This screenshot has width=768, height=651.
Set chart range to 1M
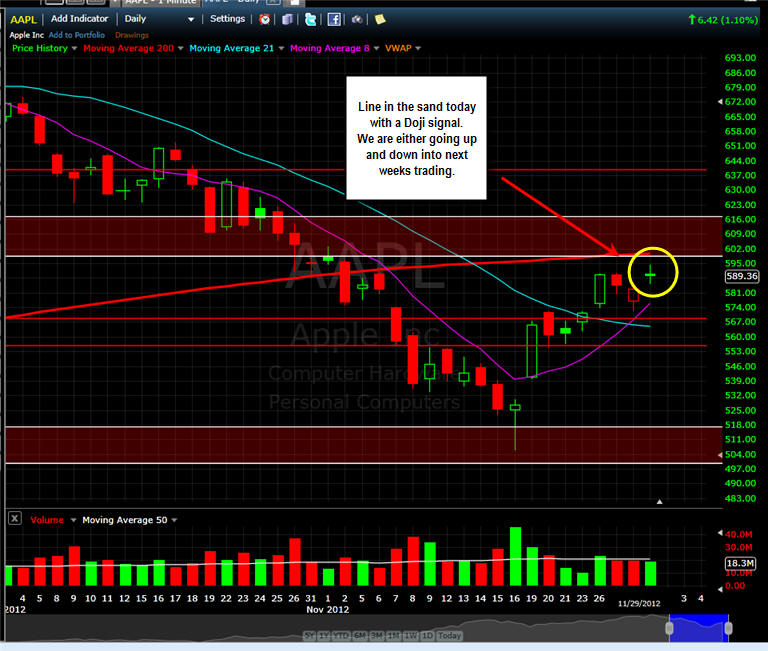[x=393, y=635]
